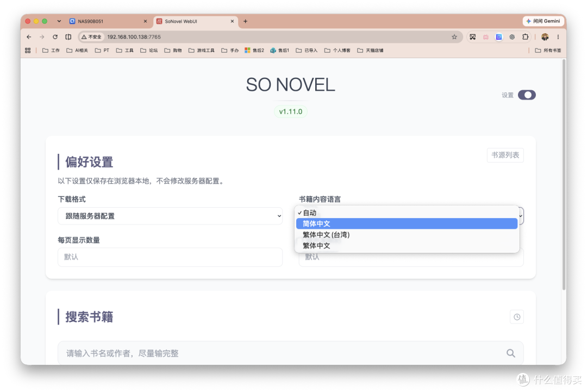Click the SO NOVEL title heading
The image size is (587, 392).
tap(290, 85)
